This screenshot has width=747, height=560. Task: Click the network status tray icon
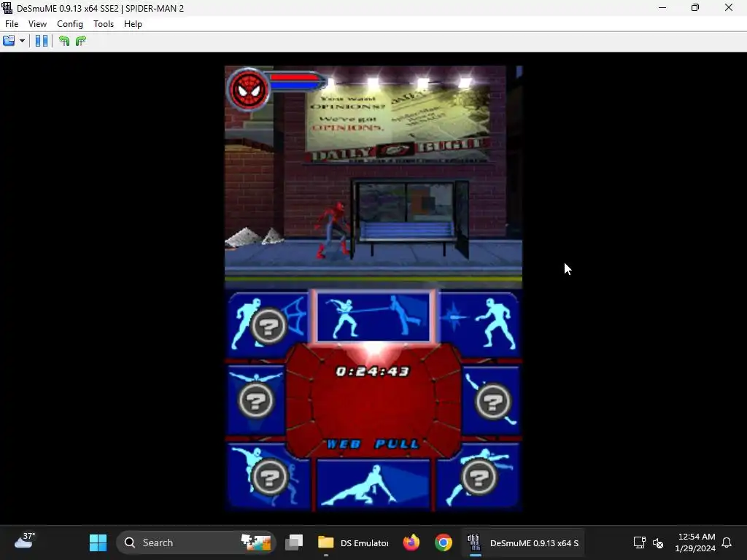point(639,542)
